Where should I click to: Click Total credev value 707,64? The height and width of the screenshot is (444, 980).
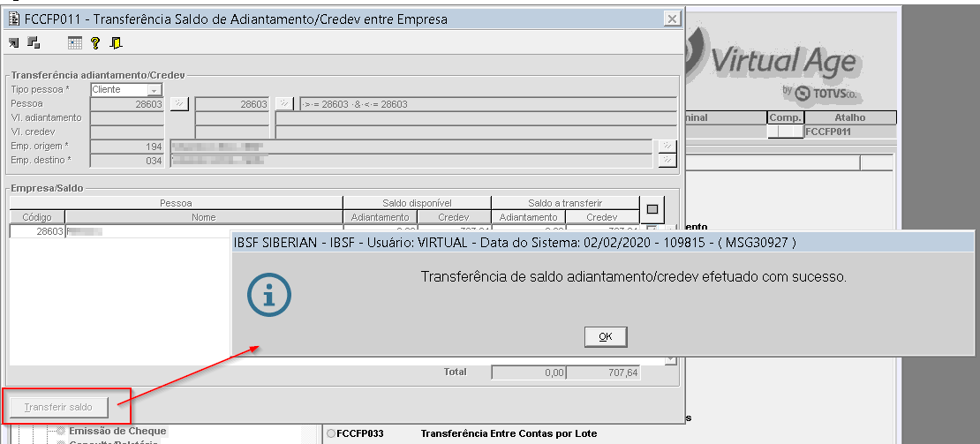tap(603, 373)
